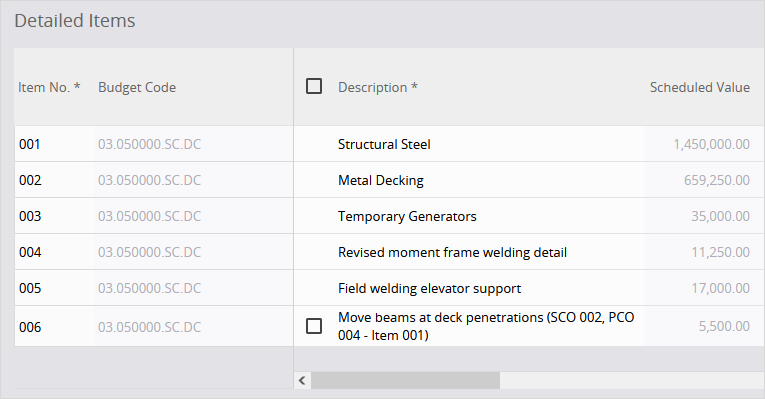Click the Metal Decking description
This screenshot has height=399, width=765.
click(x=381, y=180)
